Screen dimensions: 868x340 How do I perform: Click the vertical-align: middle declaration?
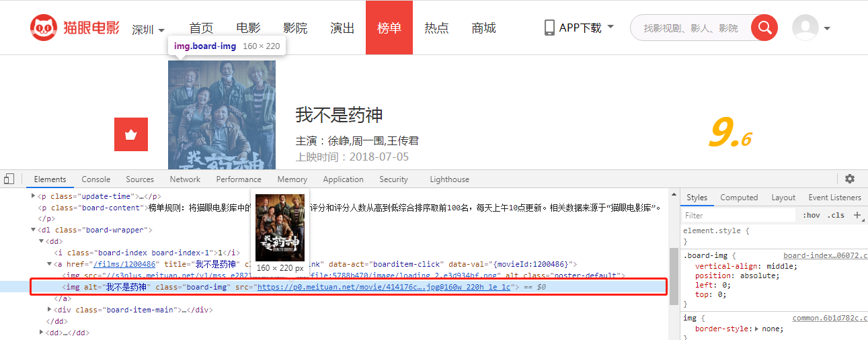pos(746,266)
